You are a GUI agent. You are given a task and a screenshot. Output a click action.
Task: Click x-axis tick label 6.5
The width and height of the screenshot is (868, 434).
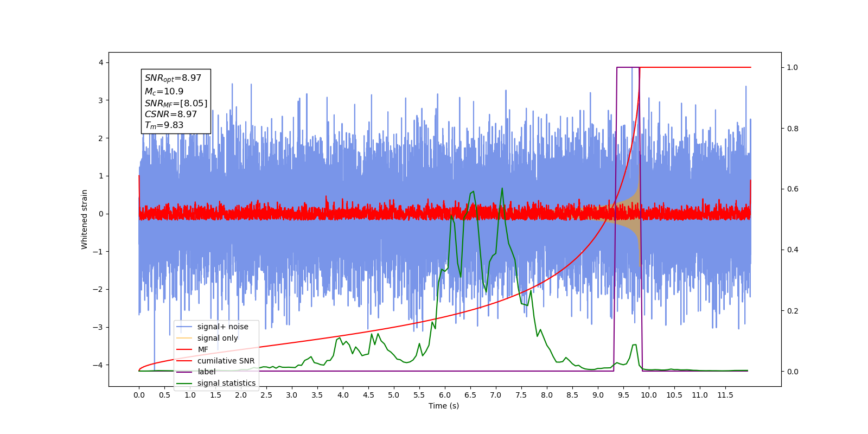[470, 395]
